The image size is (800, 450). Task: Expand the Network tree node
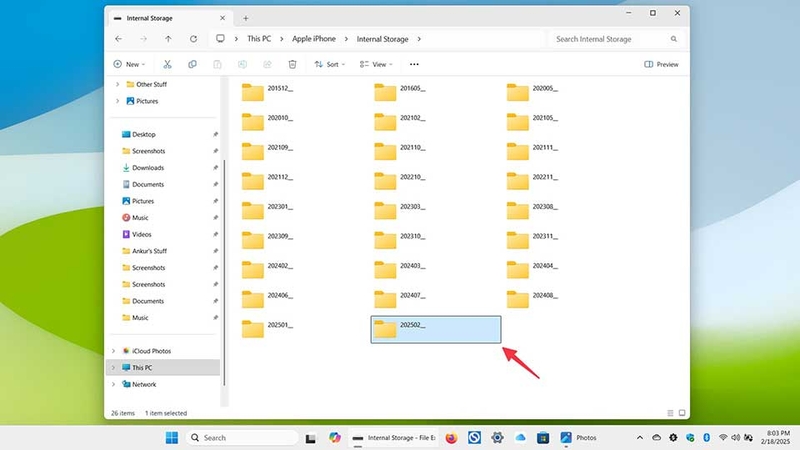[x=113, y=384]
